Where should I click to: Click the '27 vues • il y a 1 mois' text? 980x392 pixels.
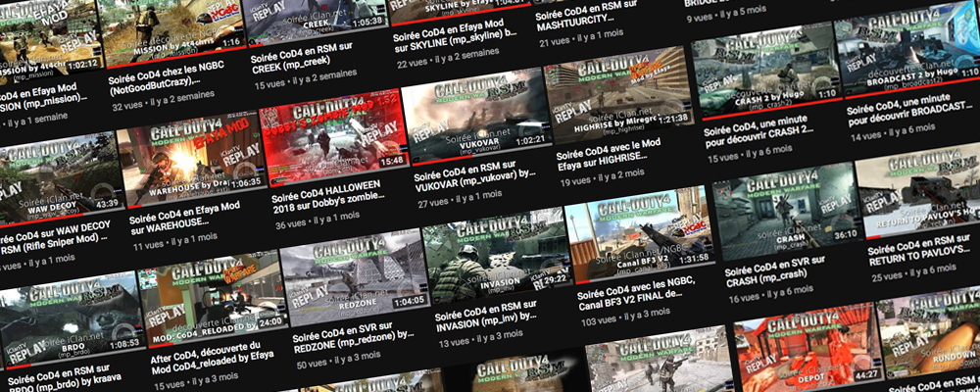click(x=459, y=200)
